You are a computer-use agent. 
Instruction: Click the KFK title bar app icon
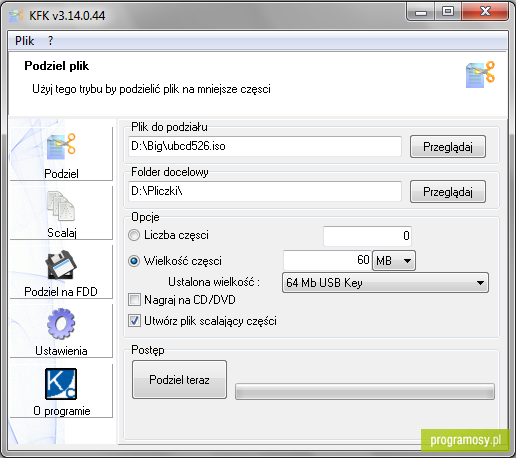coord(16,15)
